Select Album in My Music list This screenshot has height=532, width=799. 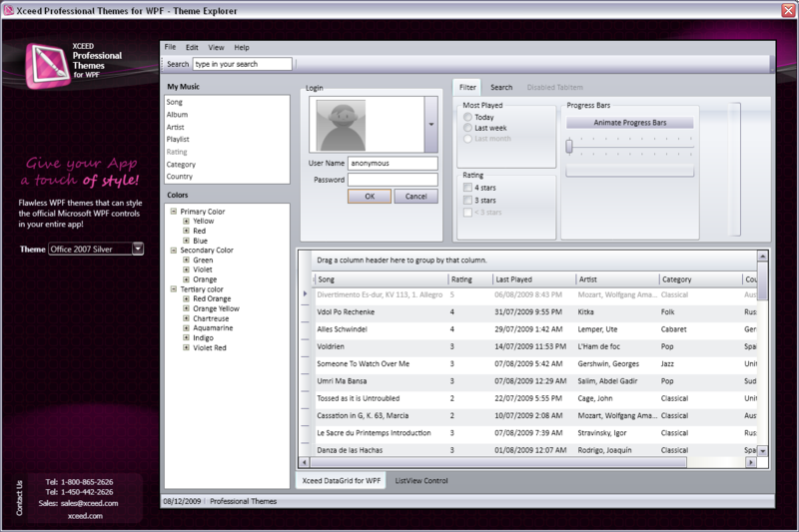(x=227, y=115)
